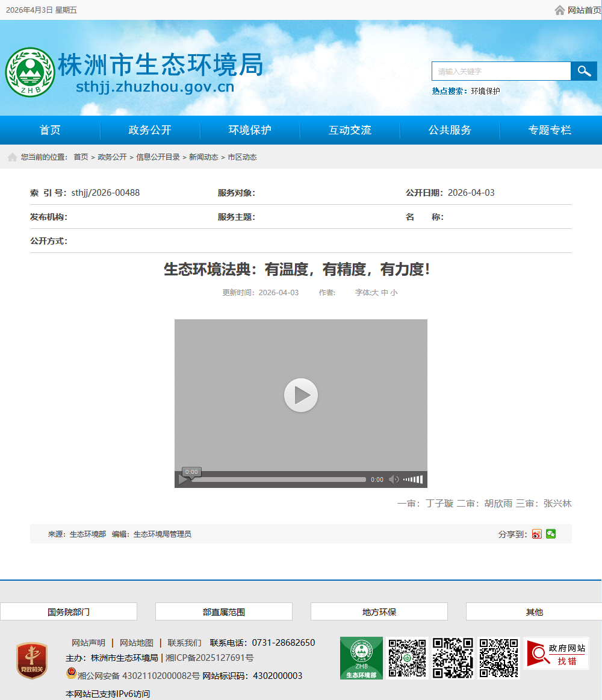Viewport: 602px width, 700px height.
Task: Expand the 国务院部门 links dropdown
Action: pyautogui.click(x=69, y=611)
